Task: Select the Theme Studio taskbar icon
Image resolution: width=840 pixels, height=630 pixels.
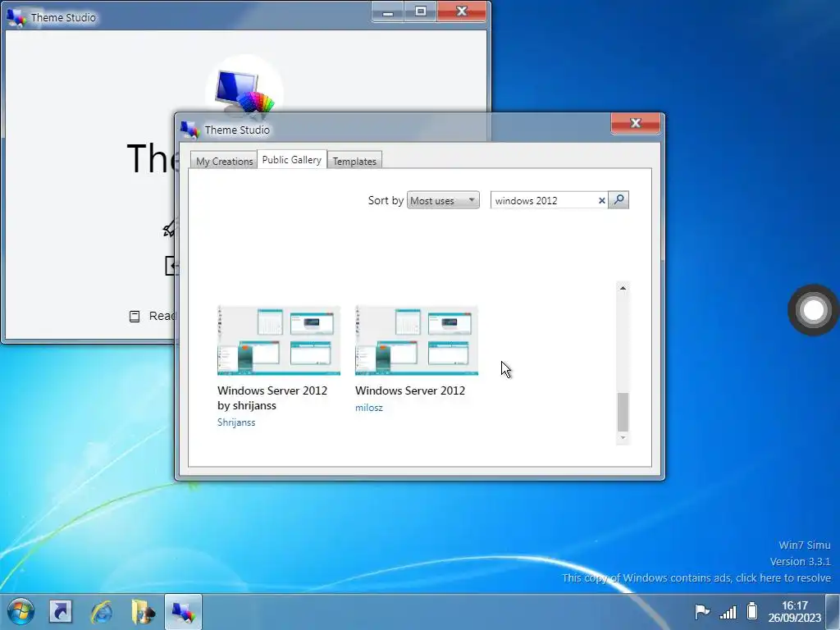Action: 183,612
